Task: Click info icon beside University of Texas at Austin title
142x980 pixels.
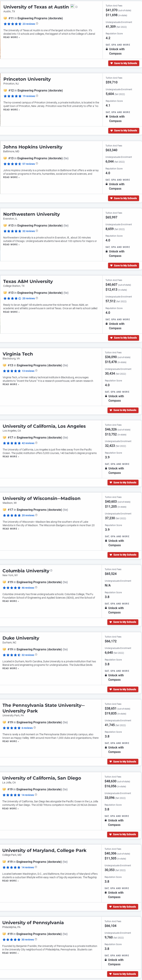Action: pyautogui.click(x=76, y=7)
